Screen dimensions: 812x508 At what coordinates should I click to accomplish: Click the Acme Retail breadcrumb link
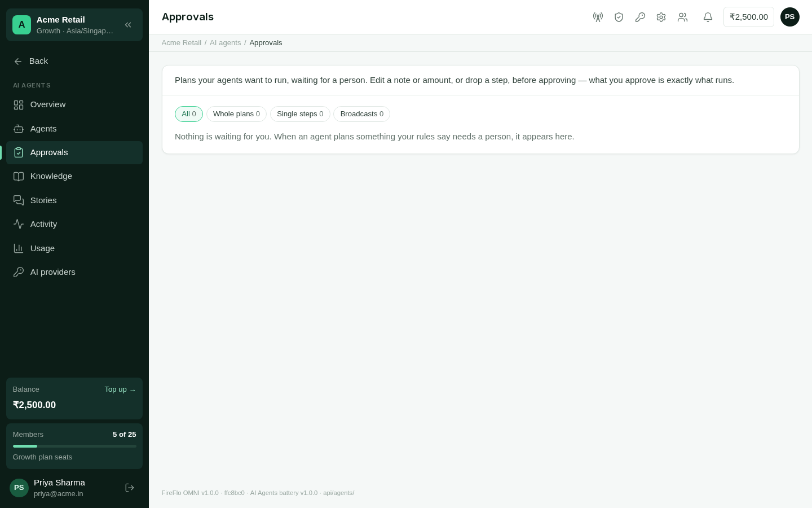[x=182, y=43]
